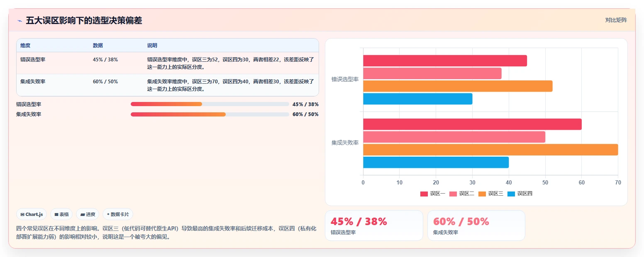Click the 说明 column header

point(152,46)
